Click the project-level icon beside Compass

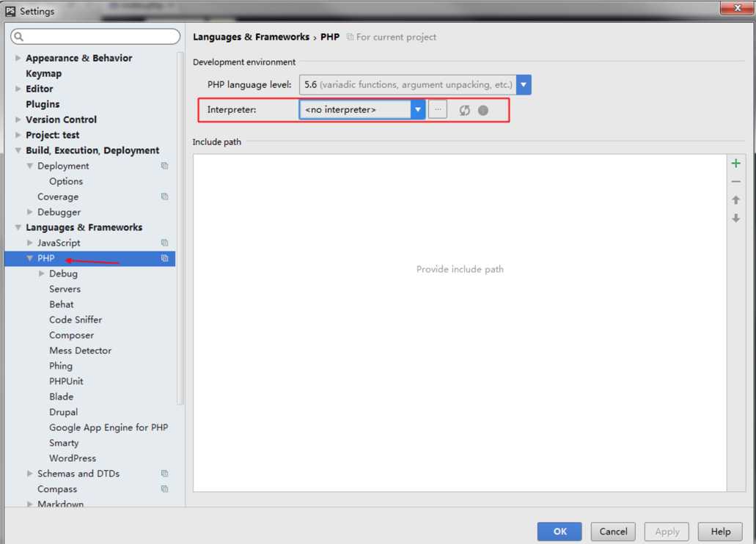point(164,489)
